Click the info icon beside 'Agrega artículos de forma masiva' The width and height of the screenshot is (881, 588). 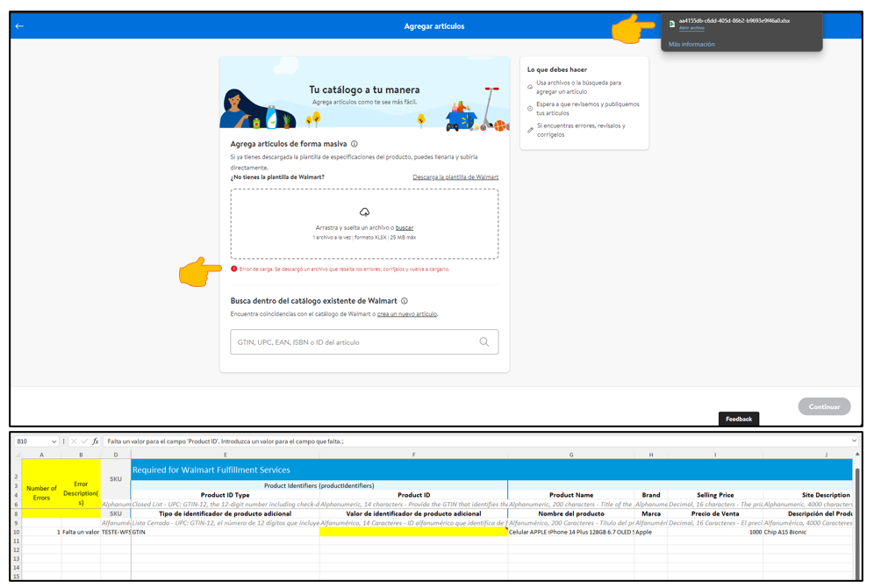[x=355, y=144]
